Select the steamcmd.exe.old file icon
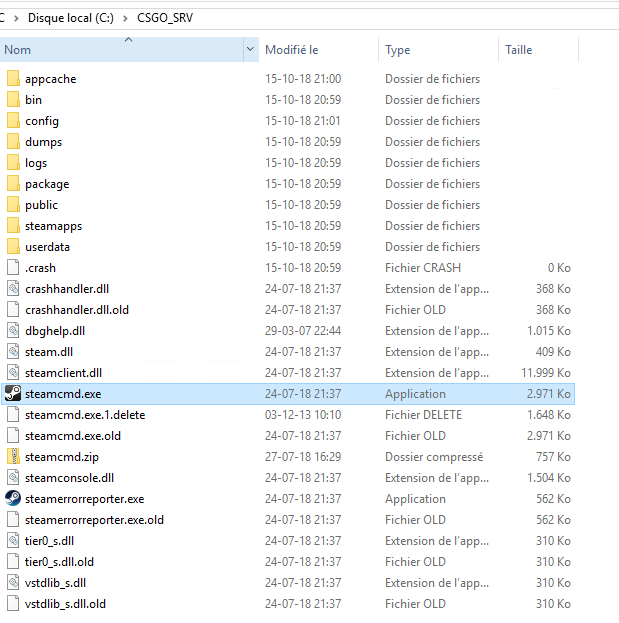Viewport: 619px width, 623px height. [x=13, y=436]
